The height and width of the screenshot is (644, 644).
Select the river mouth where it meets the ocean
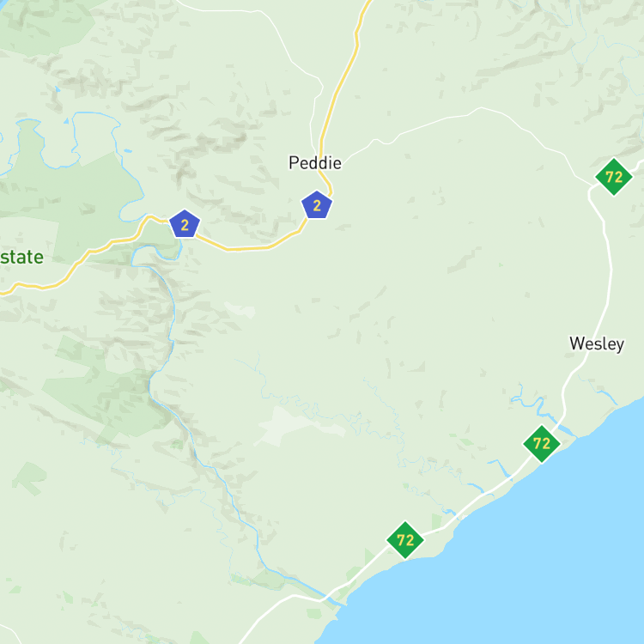tap(336, 600)
